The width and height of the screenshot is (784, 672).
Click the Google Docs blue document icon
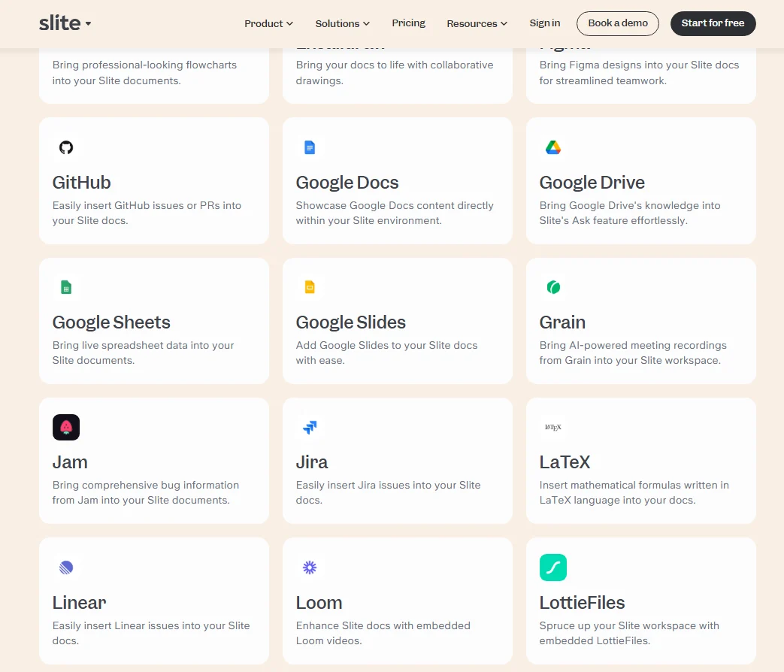click(310, 147)
